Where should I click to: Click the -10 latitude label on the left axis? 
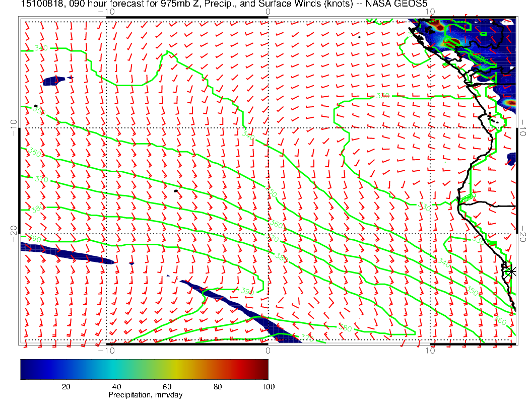[x=13, y=128]
